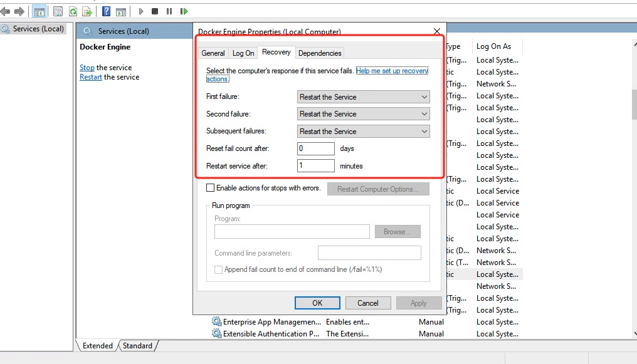Image resolution: width=637 pixels, height=364 pixels.
Task: Click the Start Service play icon
Action: tap(140, 11)
